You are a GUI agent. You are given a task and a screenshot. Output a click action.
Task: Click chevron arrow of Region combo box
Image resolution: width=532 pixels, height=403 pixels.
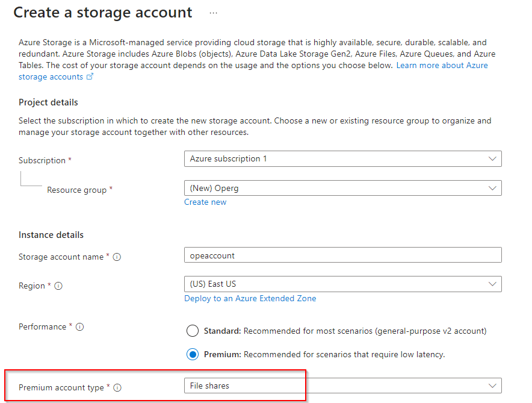[493, 284]
